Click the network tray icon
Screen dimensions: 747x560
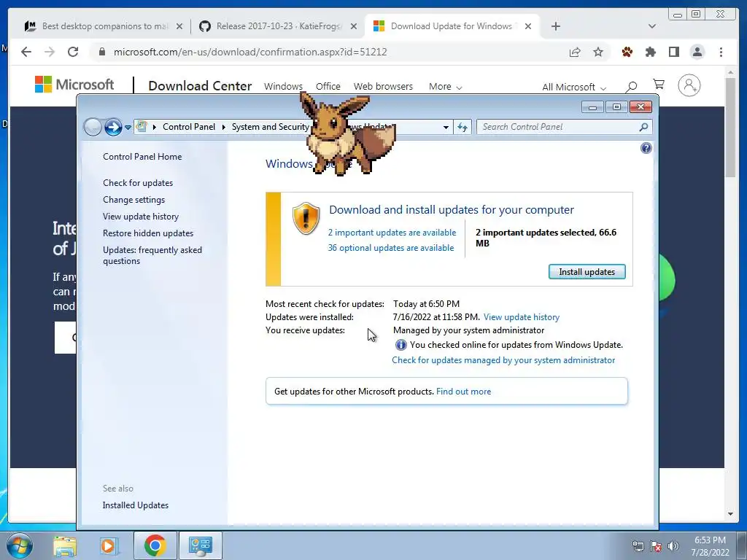coord(638,546)
